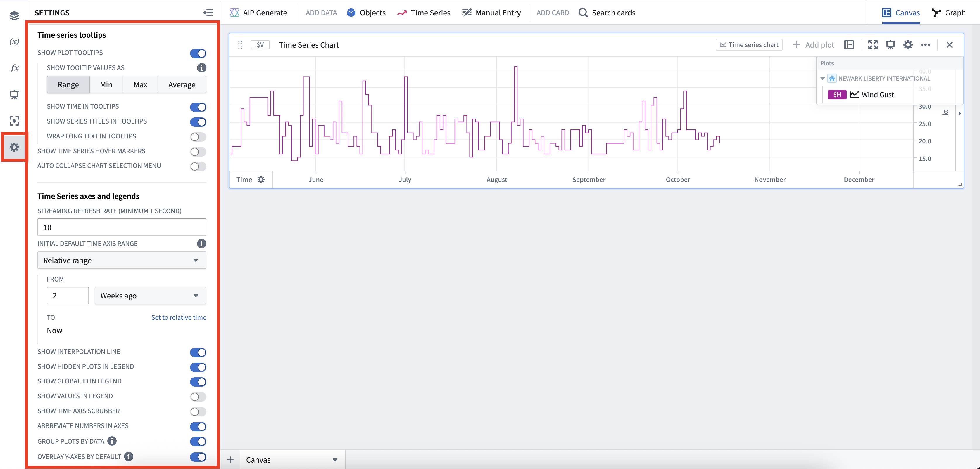
Task: Open the Objects tool in the toolbar
Action: point(366,13)
